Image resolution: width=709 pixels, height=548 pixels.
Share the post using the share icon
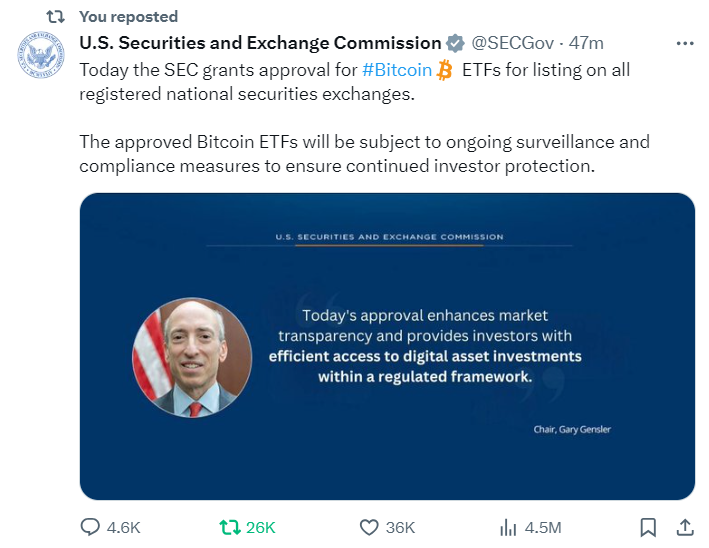pyautogui.click(x=685, y=527)
